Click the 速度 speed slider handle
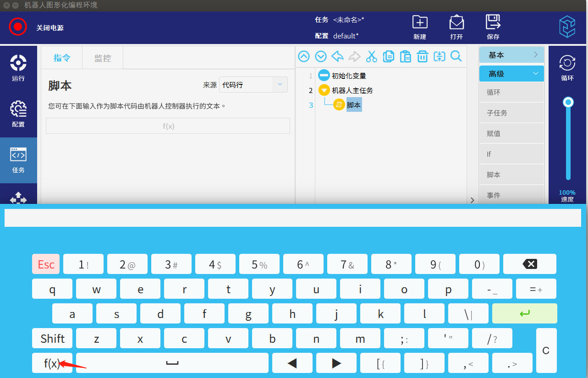The width and height of the screenshot is (588, 378). [568, 102]
